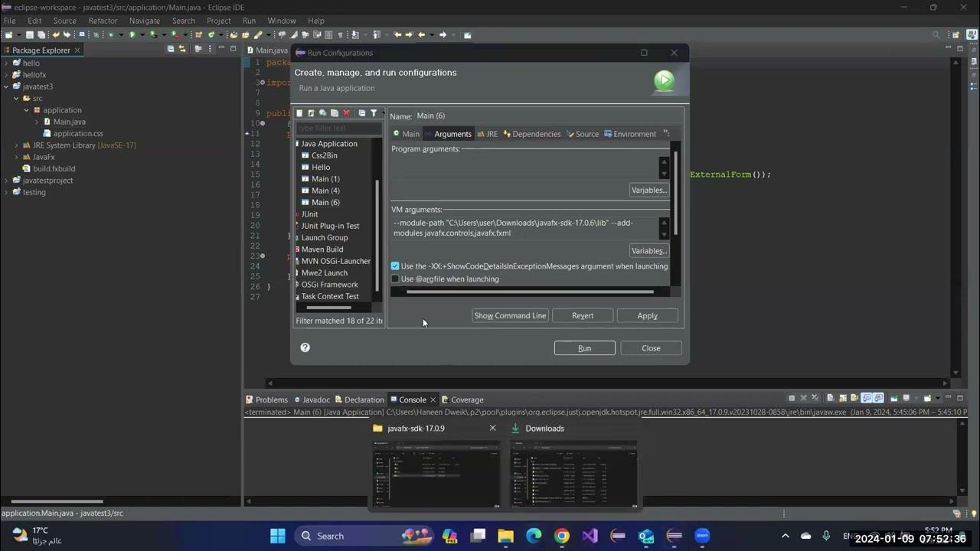Click the green Run toolbar icon
The width and height of the screenshot is (980, 551).
[x=132, y=34]
